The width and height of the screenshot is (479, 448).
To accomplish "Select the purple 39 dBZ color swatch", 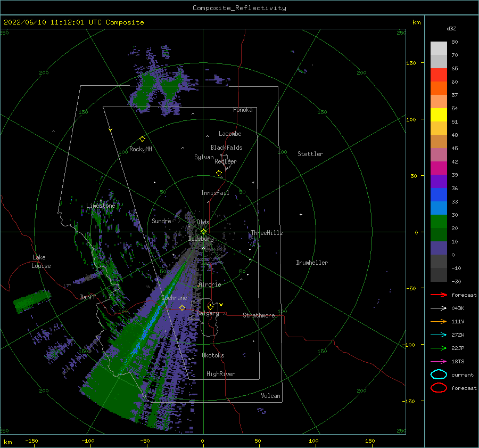I will coord(439,181).
